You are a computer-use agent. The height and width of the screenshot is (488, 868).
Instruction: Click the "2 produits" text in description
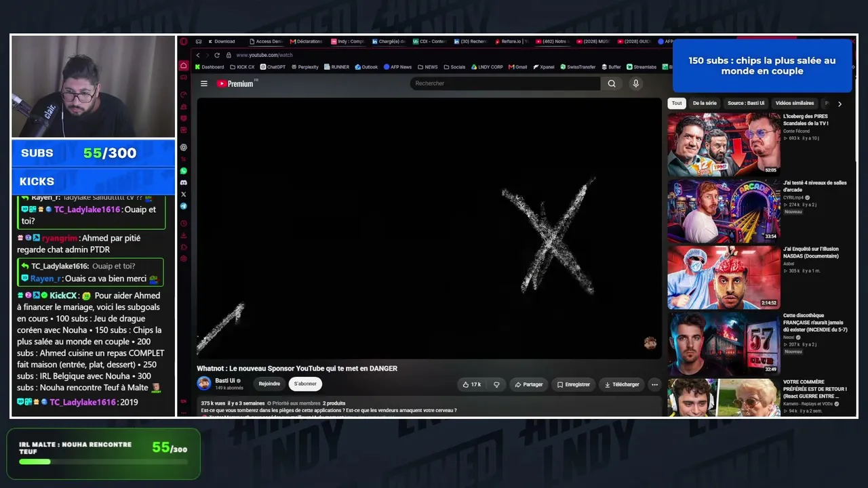pos(334,403)
